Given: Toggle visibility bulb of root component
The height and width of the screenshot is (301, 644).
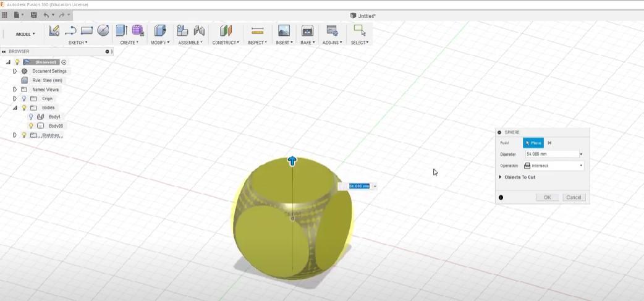Looking at the screenshot, I should click(17, 62).
